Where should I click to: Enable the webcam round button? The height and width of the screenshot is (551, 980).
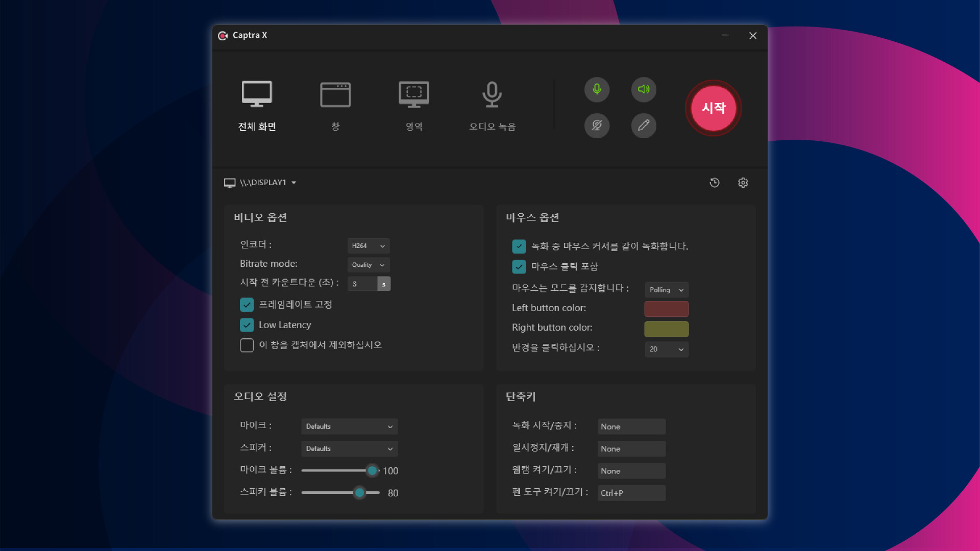(x=597, y=126)
